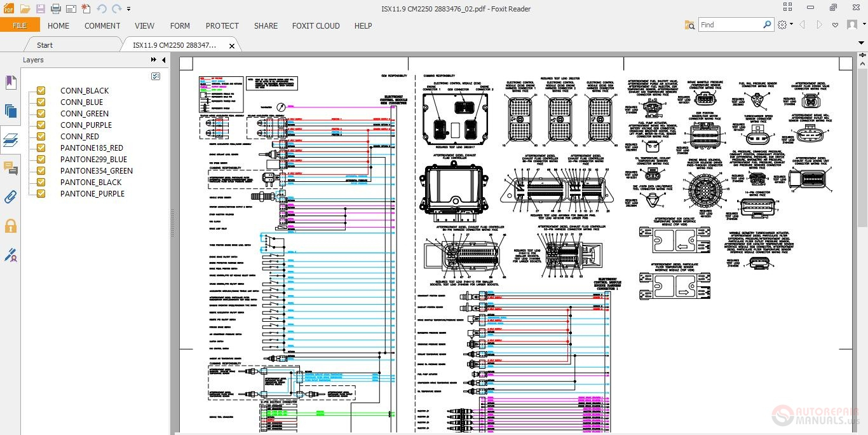Screen dimensions: 868x435
Task: Click the next result right arrow
Action: (819, 25)
